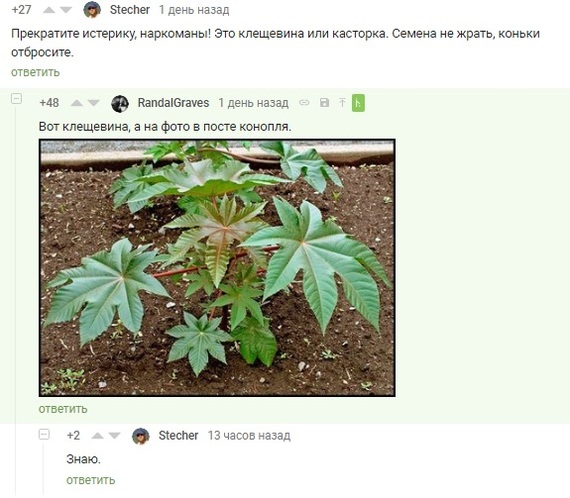Screen dimensions: 570x498
Task: Downvote RandalGraves' +48 comment
Action: (93, 103)
